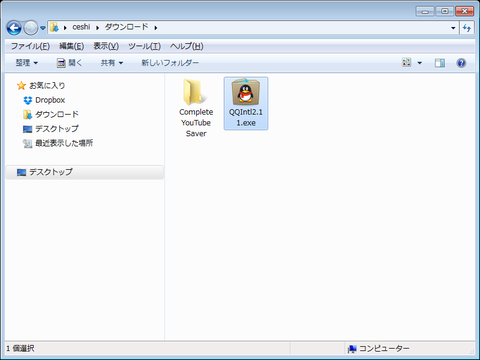This screenshot has height=360, width=480.
Task: Open help via the blue question mark
Action: point(461,63)
